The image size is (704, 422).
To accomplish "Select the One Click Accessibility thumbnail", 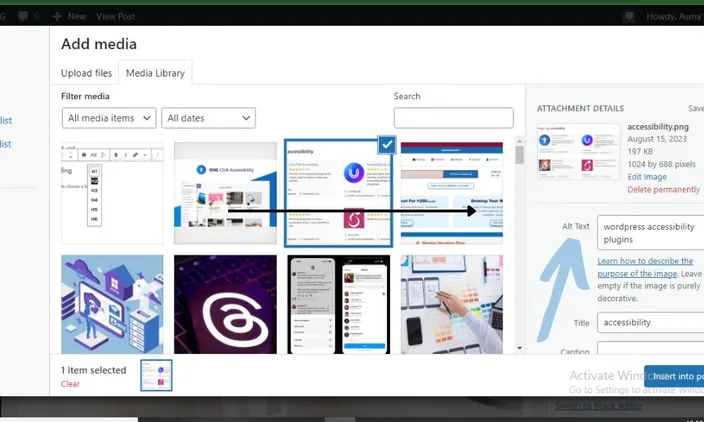I will (225, 193).
